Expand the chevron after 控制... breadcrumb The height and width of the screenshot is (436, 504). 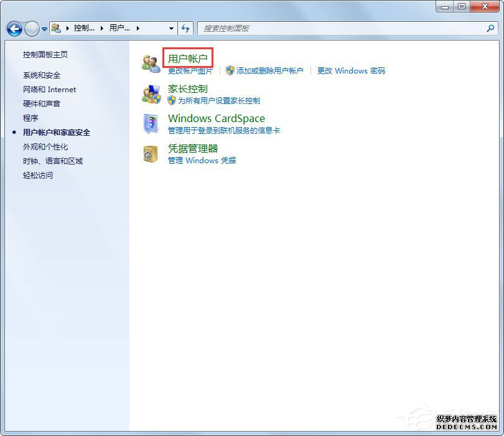click(102, 28)
